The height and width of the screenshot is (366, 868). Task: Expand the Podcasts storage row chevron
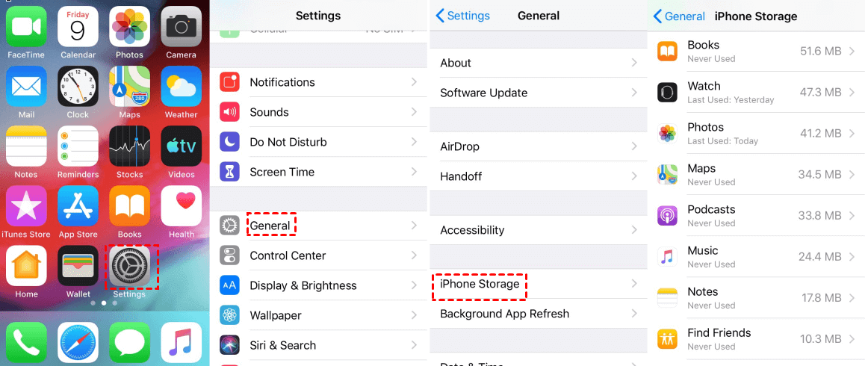click(x=852, y=216)
